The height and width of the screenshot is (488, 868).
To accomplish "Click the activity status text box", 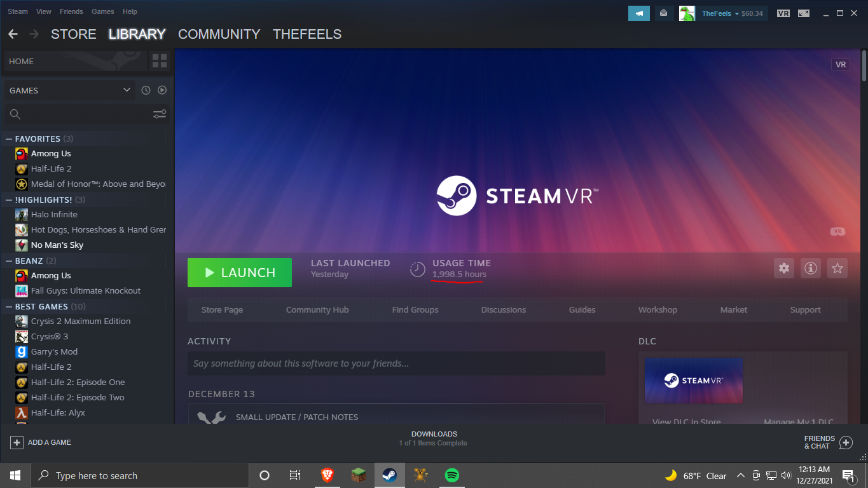I will (x=396, y=363).
